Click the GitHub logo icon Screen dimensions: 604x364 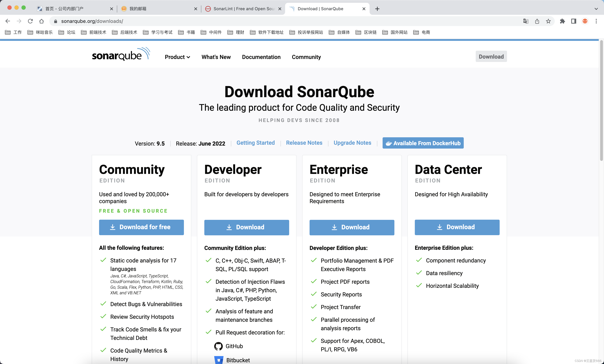[x=218, y=346]
